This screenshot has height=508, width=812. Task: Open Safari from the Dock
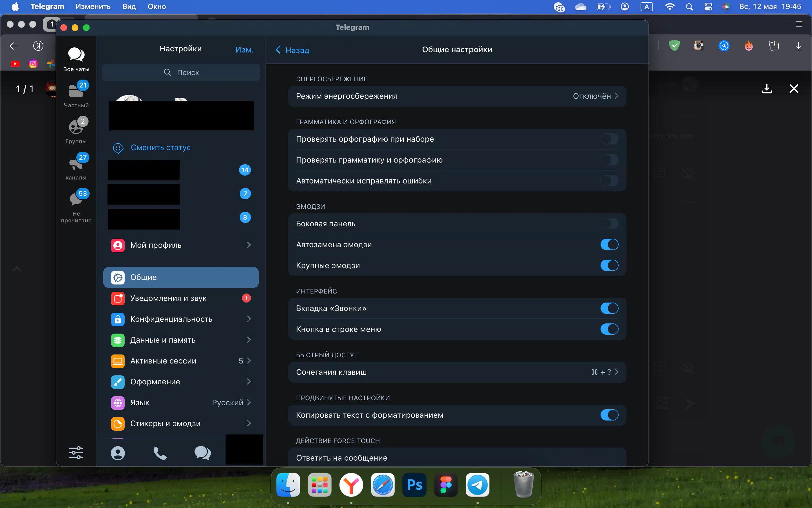(383, 485)
